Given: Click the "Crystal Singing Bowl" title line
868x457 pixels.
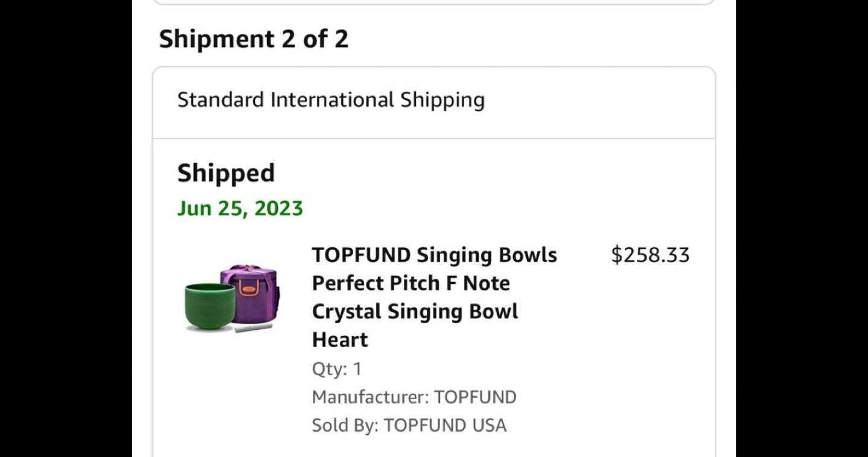Looking at the screenshot, I should point(415,312).
